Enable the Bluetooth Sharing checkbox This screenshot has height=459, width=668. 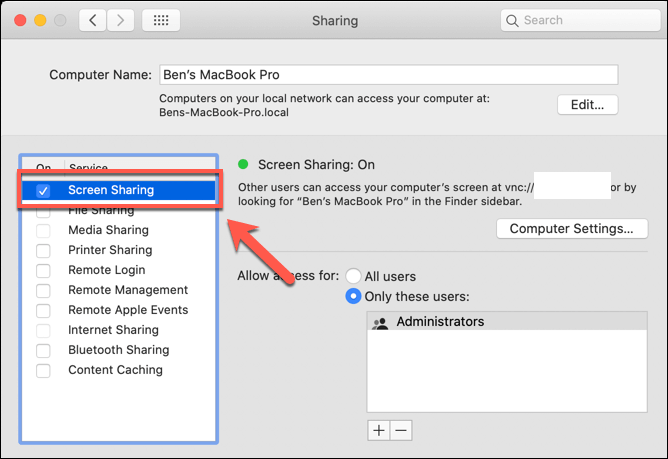(x=43, y=351)
